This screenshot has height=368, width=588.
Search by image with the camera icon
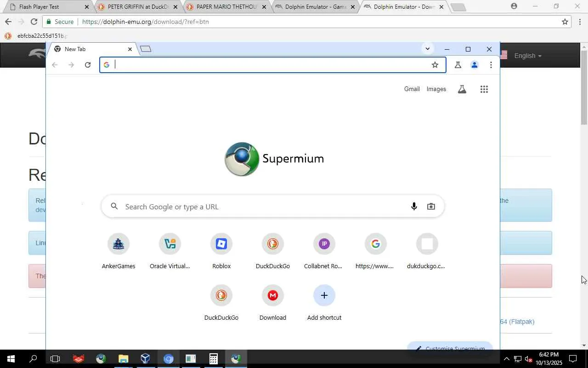(431, 207)
